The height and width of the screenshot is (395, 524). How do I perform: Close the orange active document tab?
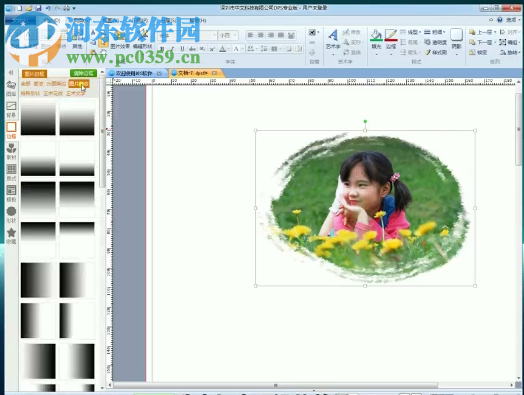215,73
